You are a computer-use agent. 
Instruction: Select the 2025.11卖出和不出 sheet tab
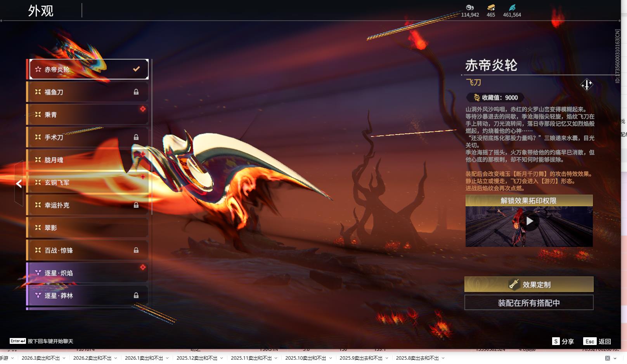(x=251, y=358)
